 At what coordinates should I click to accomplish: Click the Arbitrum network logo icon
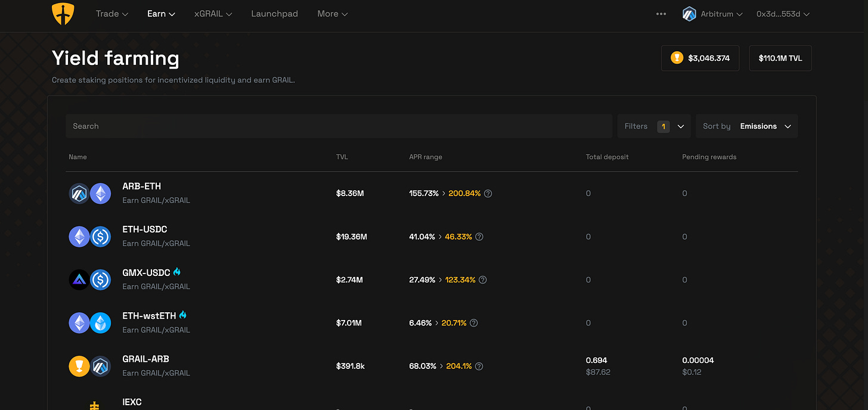click(x=690, y=14)
